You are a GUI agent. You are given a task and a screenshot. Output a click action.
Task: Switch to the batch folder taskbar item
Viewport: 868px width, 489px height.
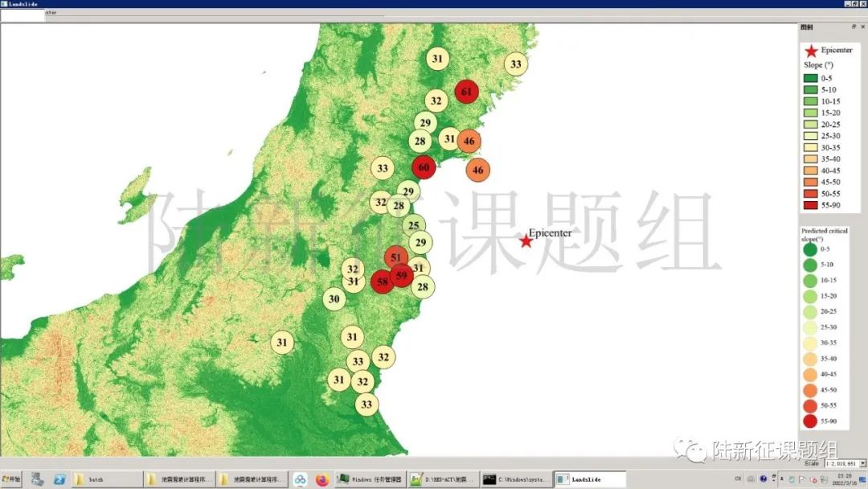pos(104,479)
